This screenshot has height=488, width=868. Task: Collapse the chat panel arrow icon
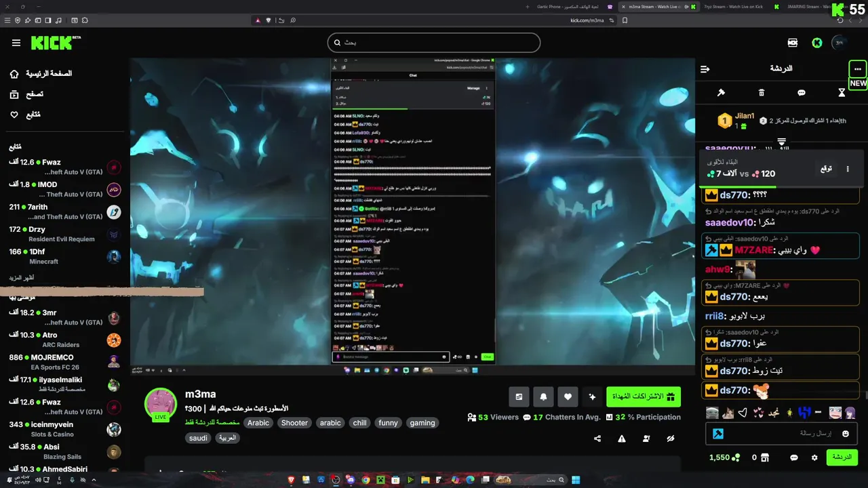[705, 69]
